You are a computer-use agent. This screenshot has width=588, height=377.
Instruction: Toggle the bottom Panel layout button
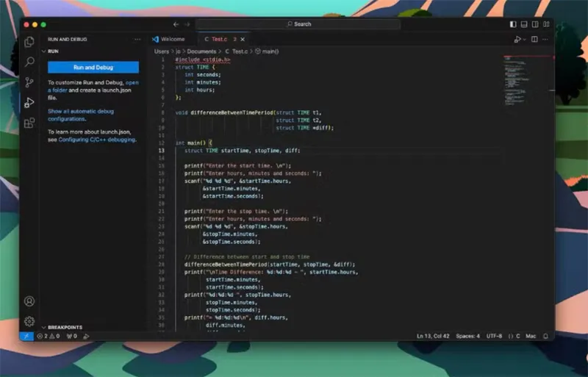[523, 24]
